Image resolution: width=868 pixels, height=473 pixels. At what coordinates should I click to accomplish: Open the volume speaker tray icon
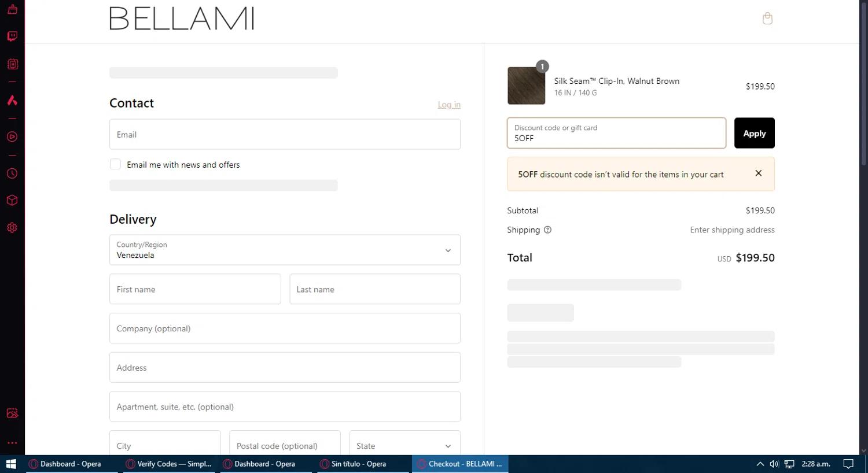[x=774, y=464]
